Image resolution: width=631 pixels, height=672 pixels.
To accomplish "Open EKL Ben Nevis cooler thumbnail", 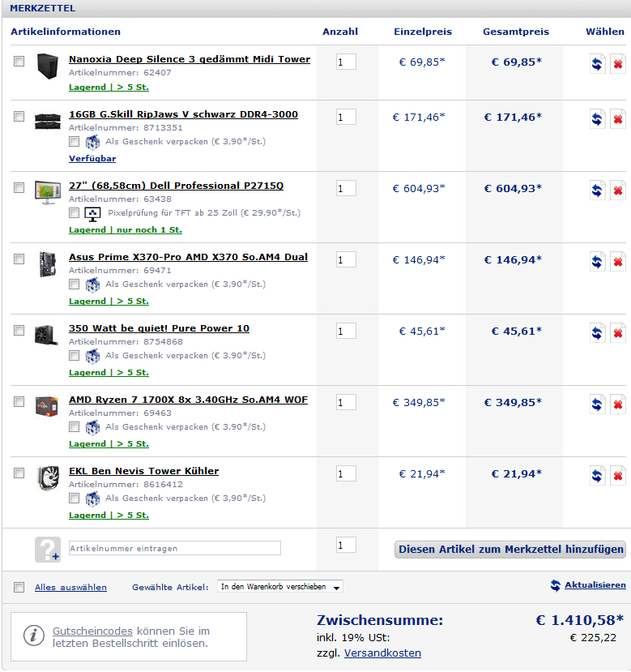I will 48,477.
